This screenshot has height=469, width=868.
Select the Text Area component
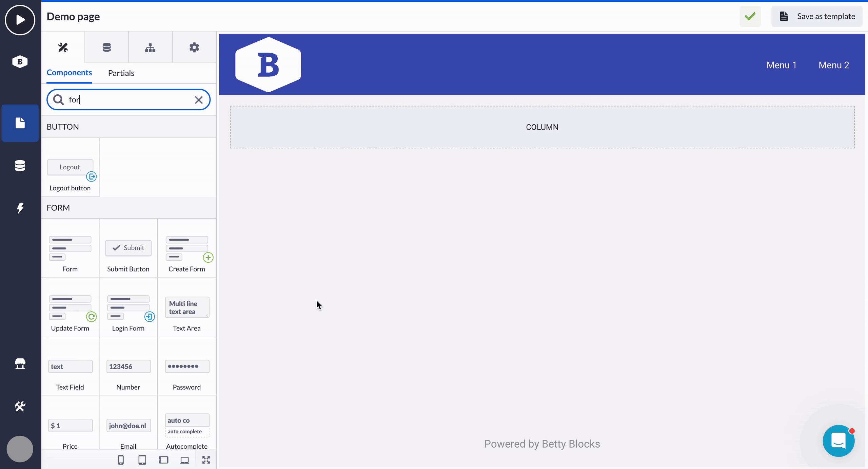(x=187, y=307)
